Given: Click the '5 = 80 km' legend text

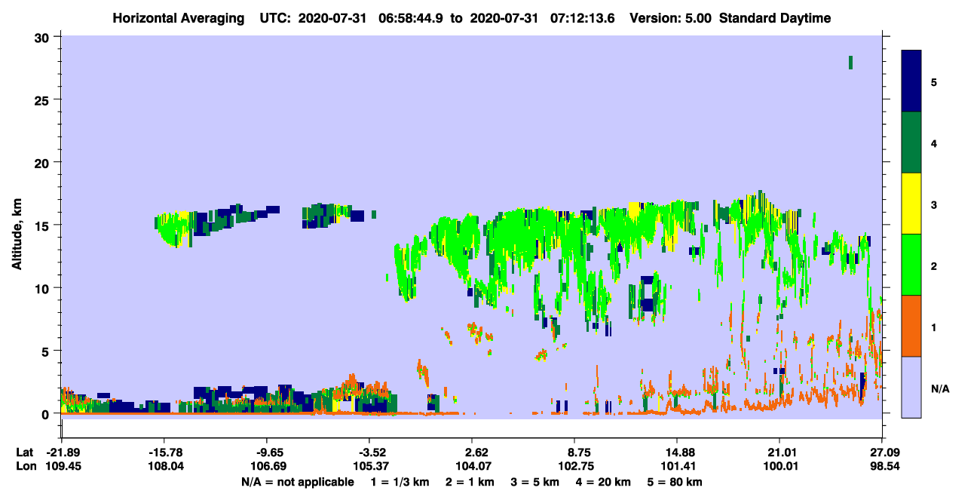Looking at the screenshot, I should [675, 482].
